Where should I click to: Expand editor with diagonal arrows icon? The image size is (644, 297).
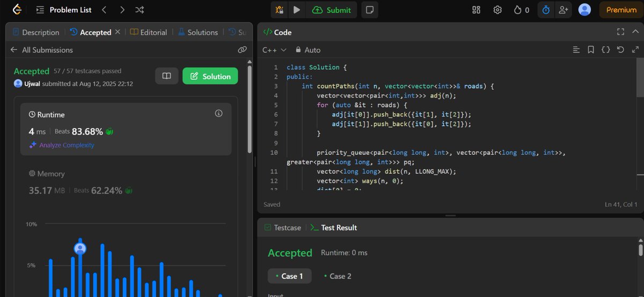coord(635,50)
